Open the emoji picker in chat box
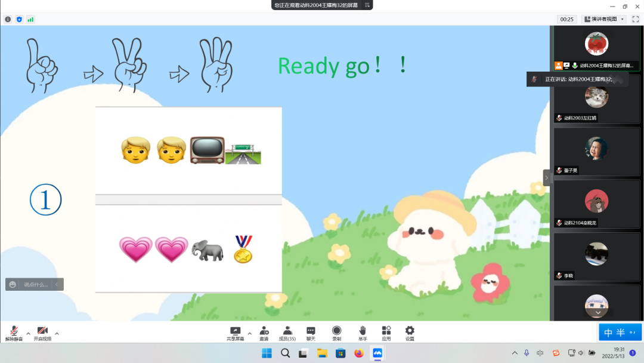 (x=13, y=284)
